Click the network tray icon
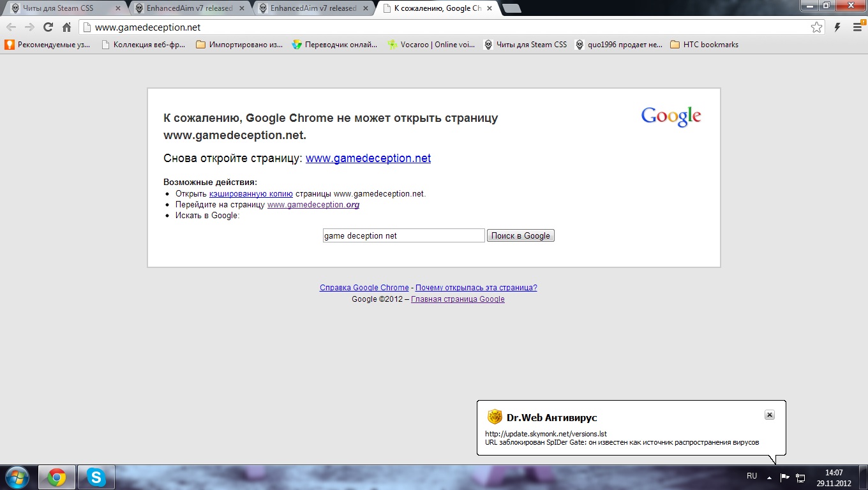The image size is (868, 490). [800, 477]
